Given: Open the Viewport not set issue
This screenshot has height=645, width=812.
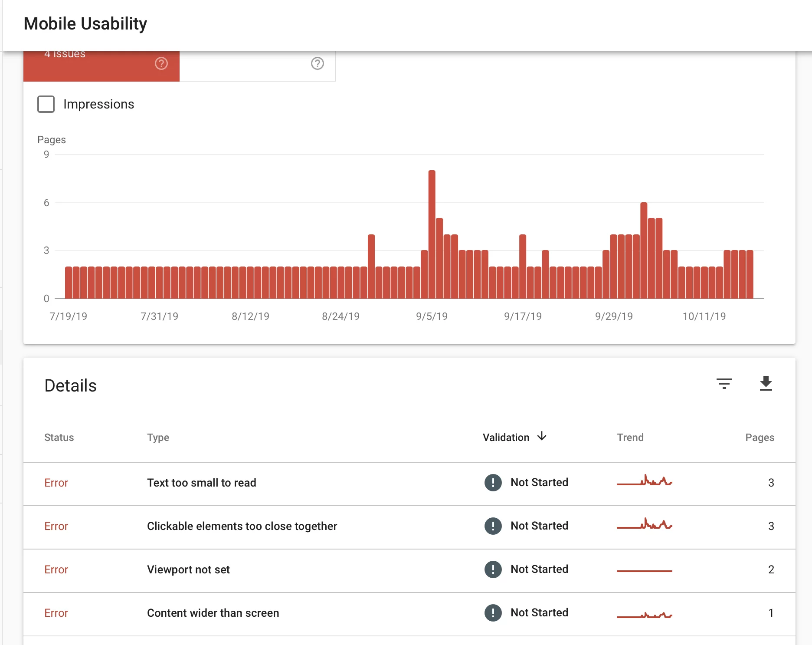Looking at the screenshot, I should coord(188,569).
